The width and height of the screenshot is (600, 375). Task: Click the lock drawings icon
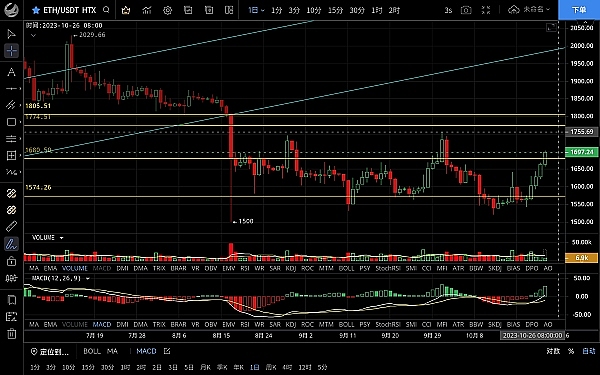[x=11, y=261]
